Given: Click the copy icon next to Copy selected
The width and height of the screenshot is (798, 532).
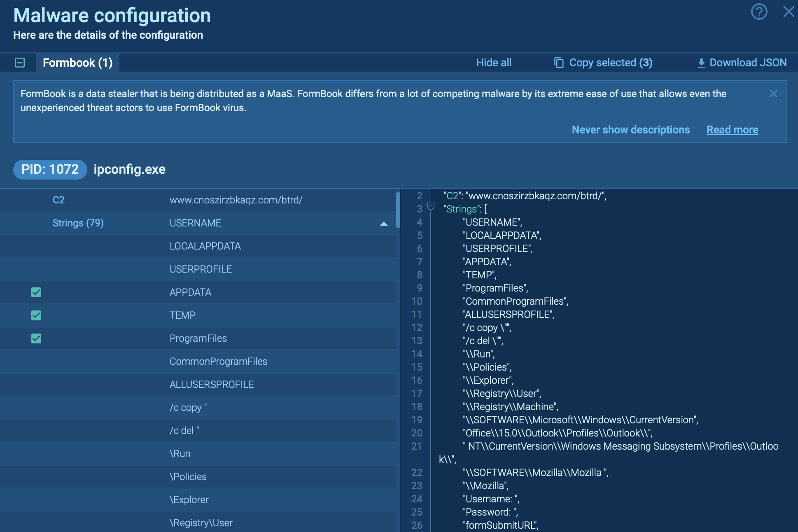Looking at the screenshot, I should (559, 63).
